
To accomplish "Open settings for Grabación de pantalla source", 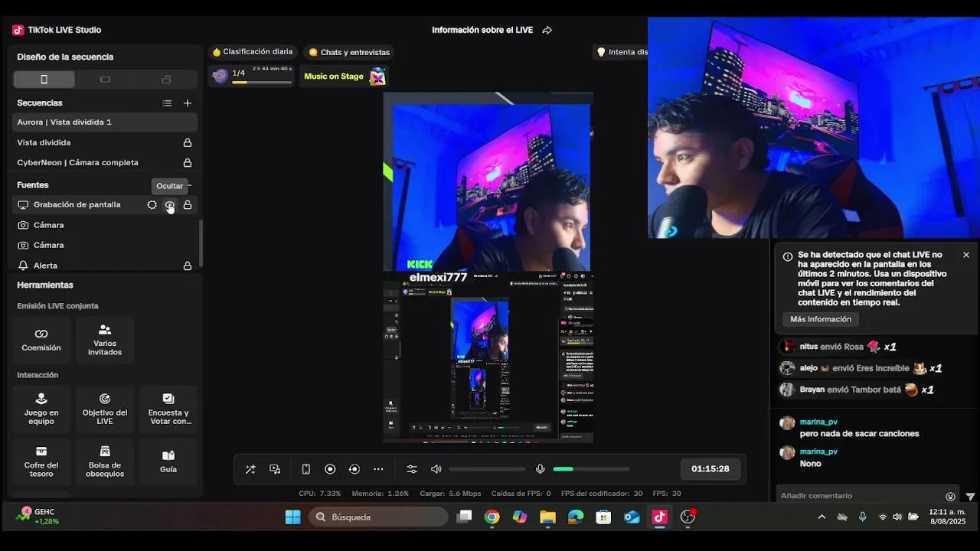I will 152,204.
